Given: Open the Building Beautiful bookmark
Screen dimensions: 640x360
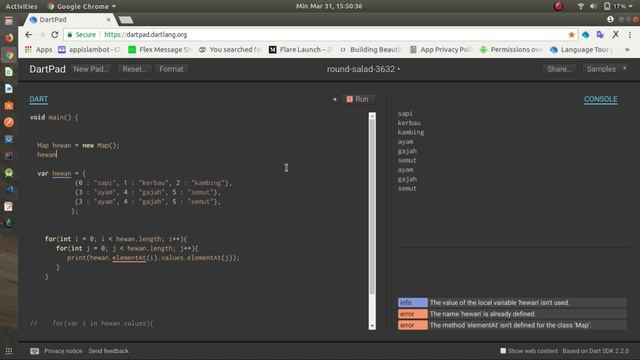Looking at the screenshot, I should [x=371, y=49].
